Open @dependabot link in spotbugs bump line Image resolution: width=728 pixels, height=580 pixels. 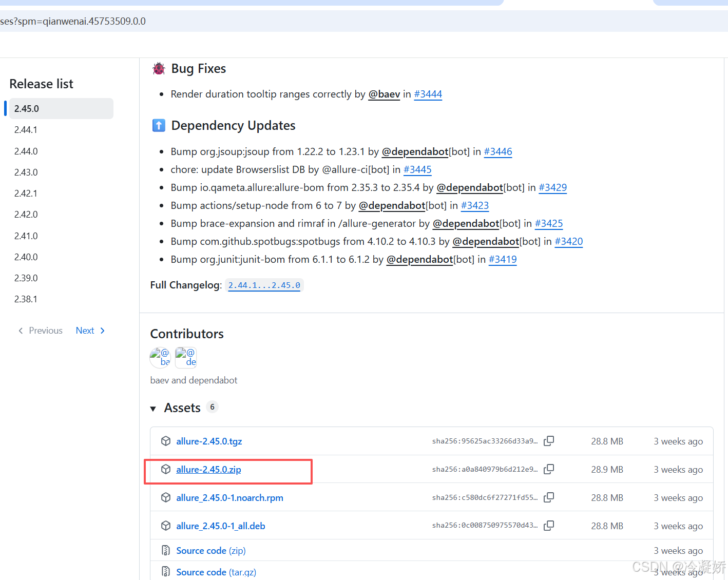point(486,241)
